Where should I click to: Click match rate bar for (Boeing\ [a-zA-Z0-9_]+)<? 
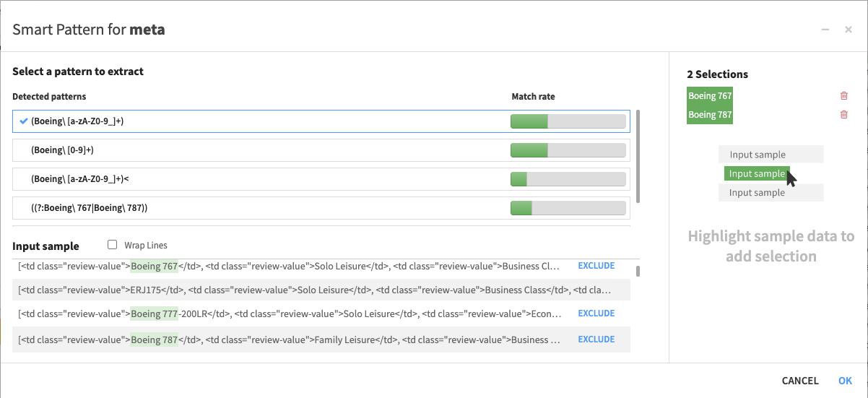(x=568, y=179)
